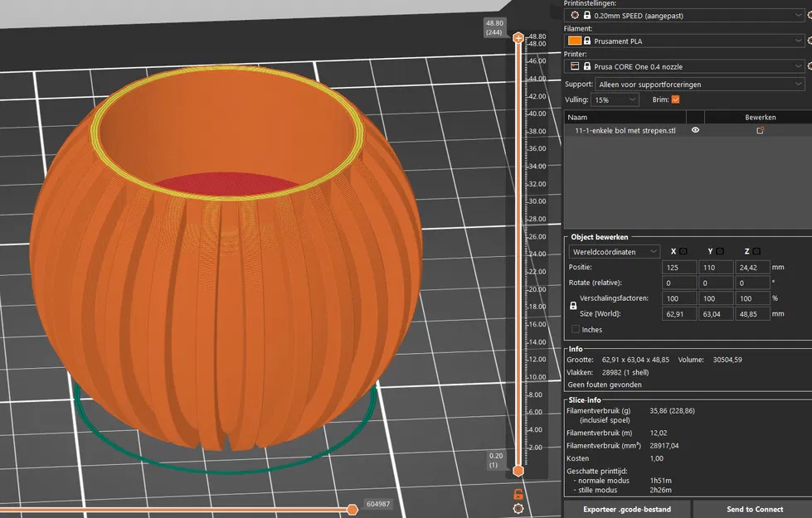The width and height of the screenshot is (812, 518).
Task: Click the edit icon in the Bewerken column
Action: click(761, 130)
